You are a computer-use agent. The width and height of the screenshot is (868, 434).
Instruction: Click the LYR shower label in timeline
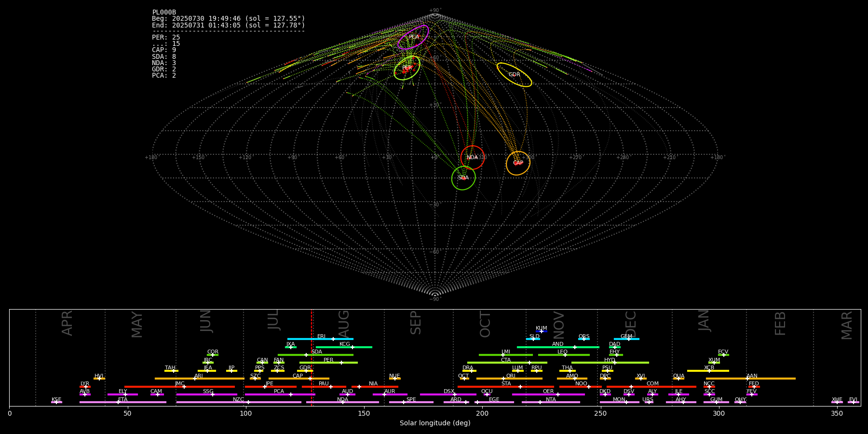click(x=85, y=384)
